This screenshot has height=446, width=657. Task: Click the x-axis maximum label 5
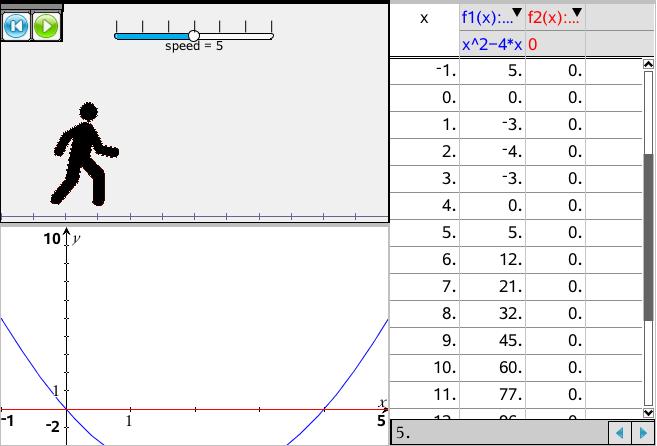(x=381, y=422)
